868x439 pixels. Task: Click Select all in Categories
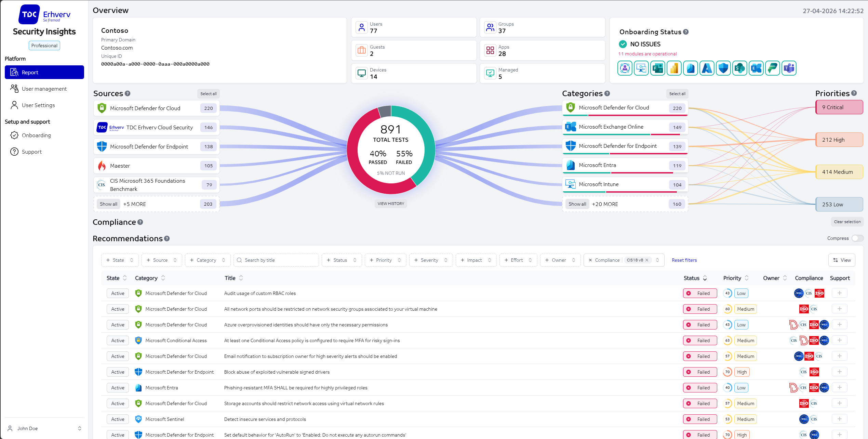[677, 94]
